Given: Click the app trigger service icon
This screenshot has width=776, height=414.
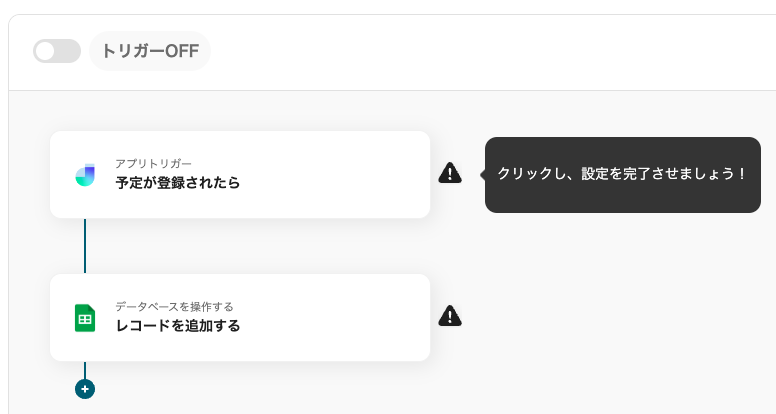Looking at the screenshot, I should pos(85,175).
